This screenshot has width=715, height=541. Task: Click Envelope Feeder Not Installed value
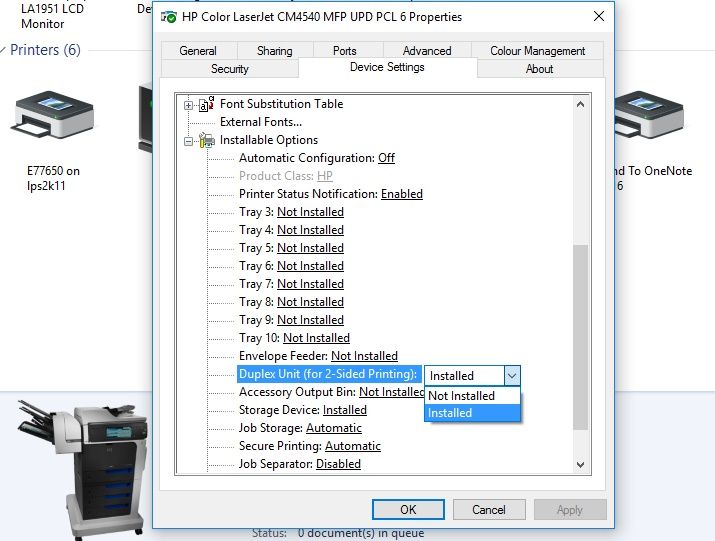tap(364, 356)
